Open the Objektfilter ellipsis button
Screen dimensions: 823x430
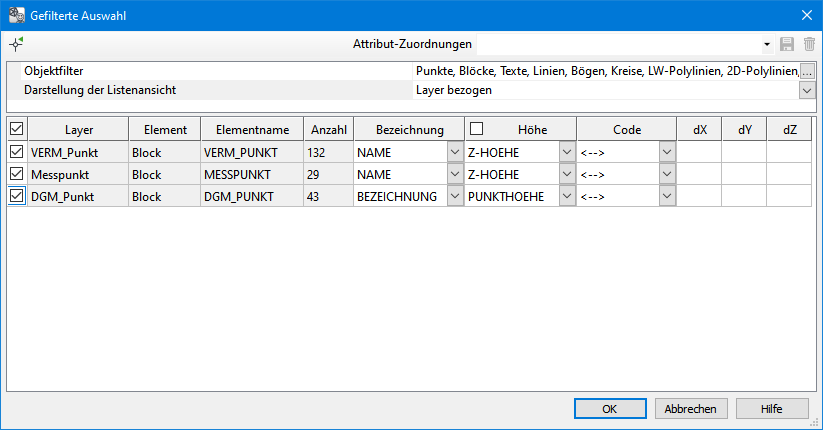(x=807, y=71)
